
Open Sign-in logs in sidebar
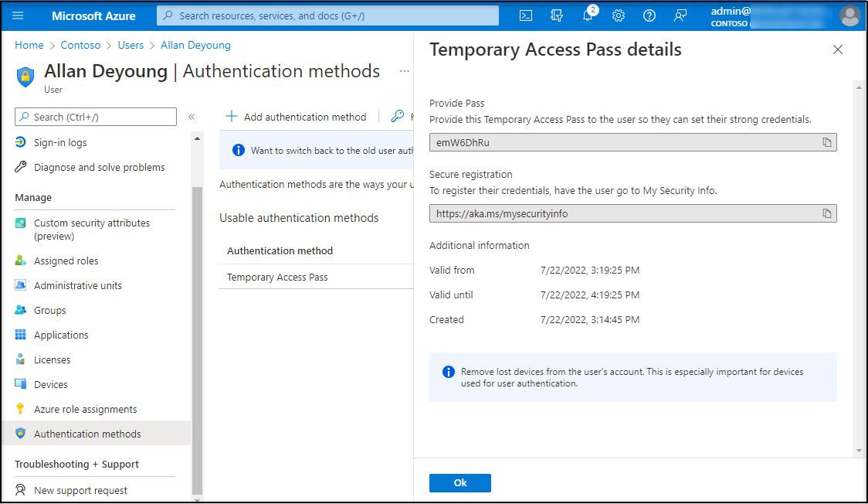(60, 142)
